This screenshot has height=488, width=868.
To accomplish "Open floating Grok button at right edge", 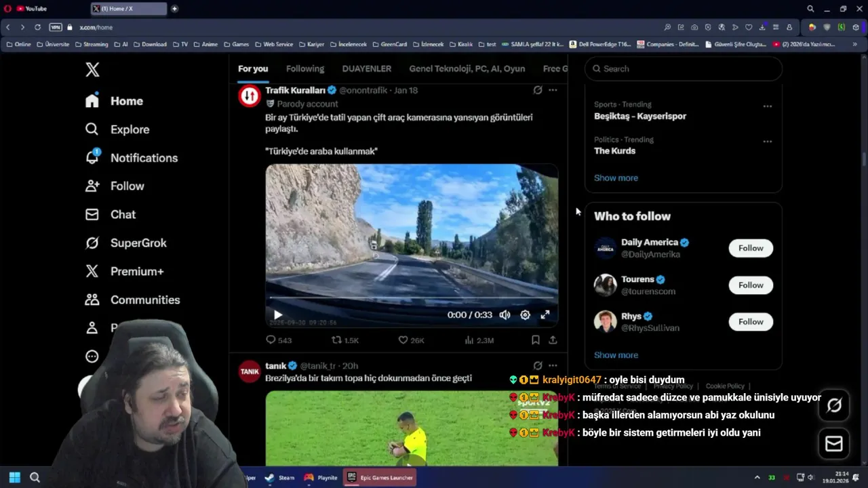I will [834, 405].
